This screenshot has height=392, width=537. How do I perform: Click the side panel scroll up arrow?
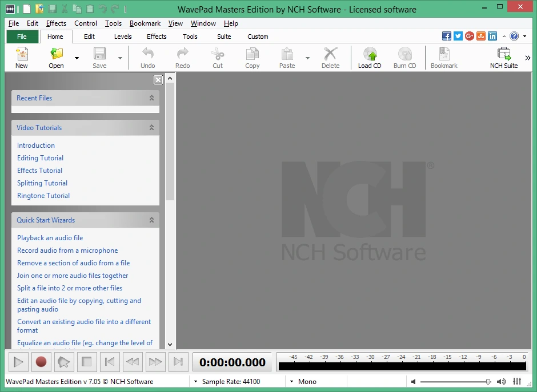coord(170,78)
